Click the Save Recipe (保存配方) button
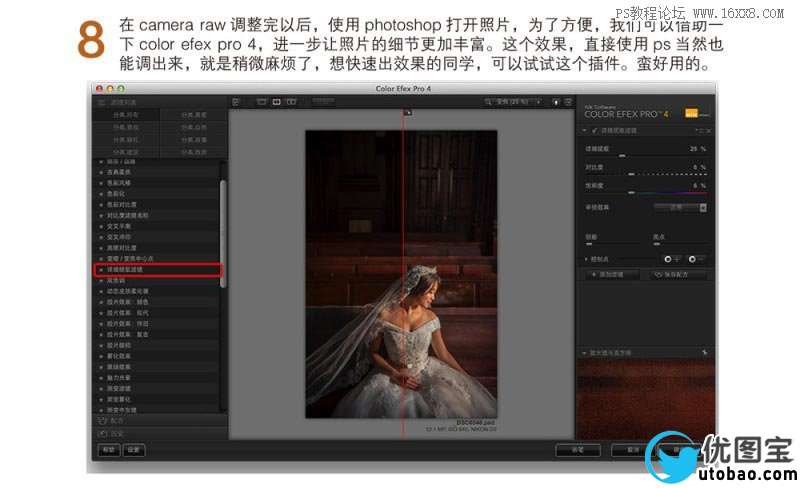Image resolution: width=800 pixels, height=488 pixels. 676,275
